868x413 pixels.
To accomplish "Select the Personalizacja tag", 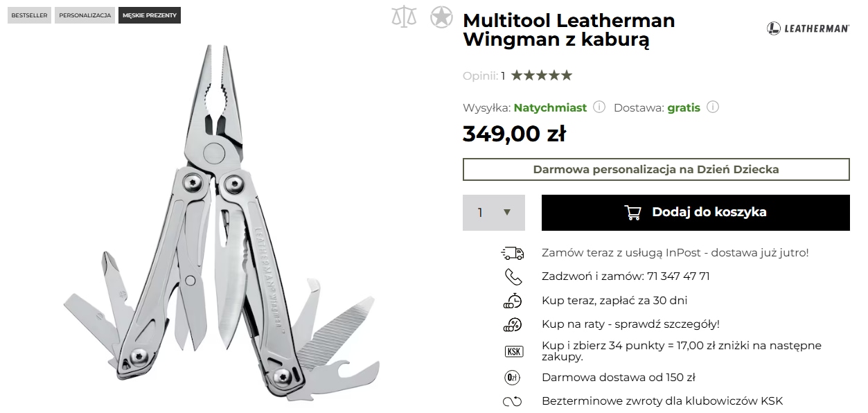I will 85,15.
